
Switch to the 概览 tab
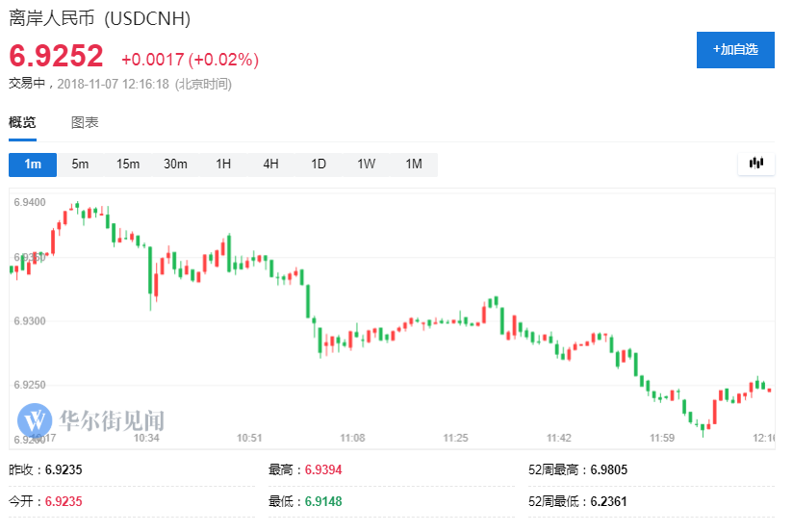point(22,122)
